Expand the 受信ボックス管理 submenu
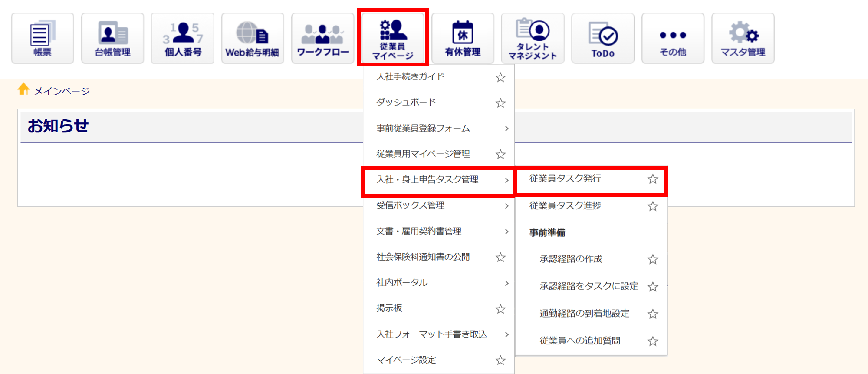Viewport: 868px width, 374px height. pyautogui.click(x=506, y=206)
